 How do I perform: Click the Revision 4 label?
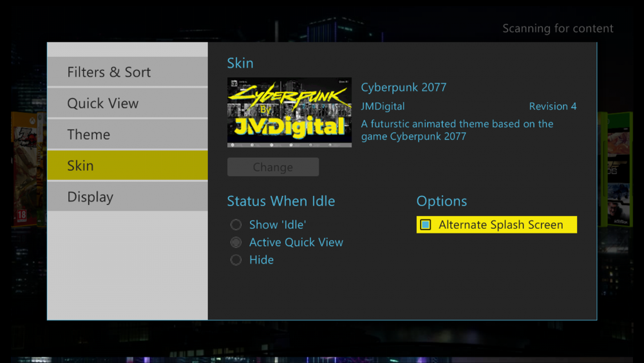553,106
